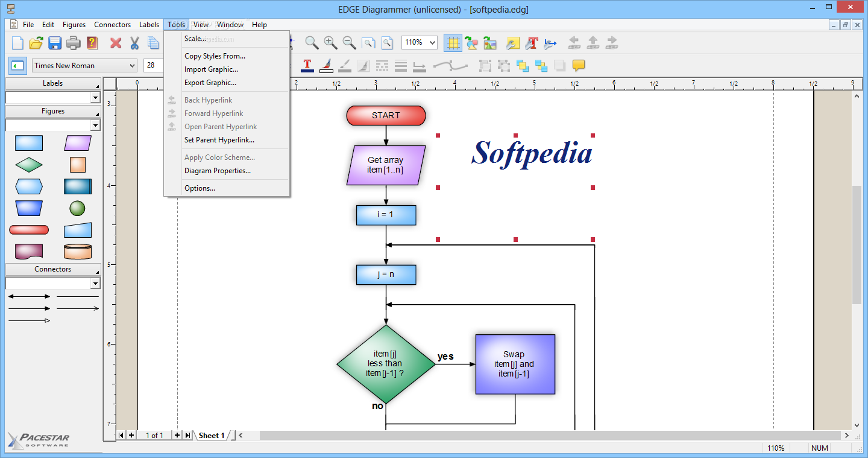Save diagram with the floppy disk icon

[x=55, y=43]
